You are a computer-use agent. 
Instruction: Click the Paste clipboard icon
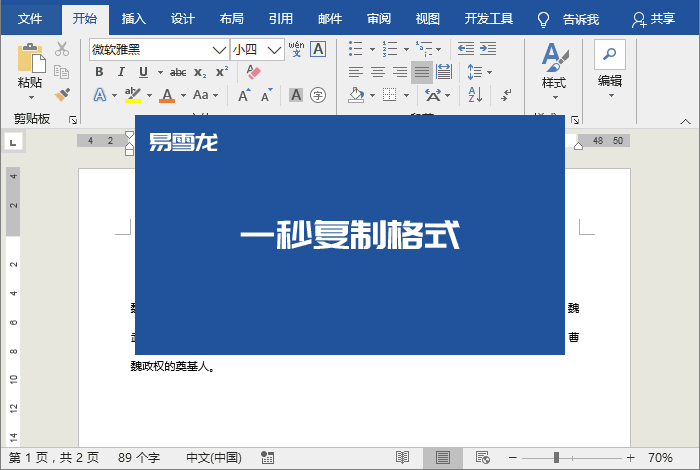tap(31, 58)
